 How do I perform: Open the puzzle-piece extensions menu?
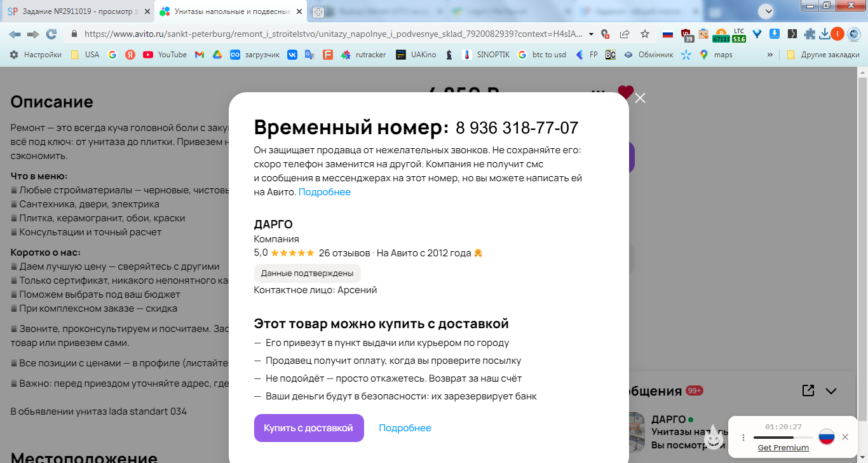[x=810, y=34]
